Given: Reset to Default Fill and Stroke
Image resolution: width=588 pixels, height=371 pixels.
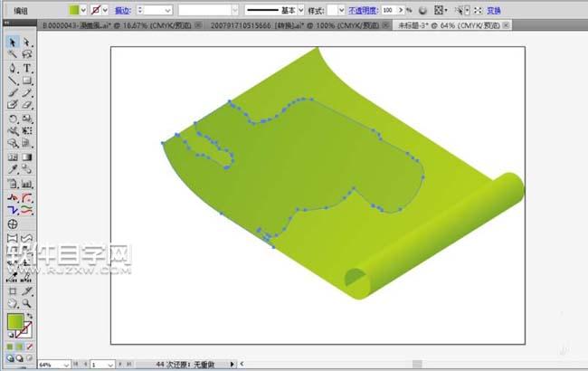Looking at the screenshot, I should 11,335.
